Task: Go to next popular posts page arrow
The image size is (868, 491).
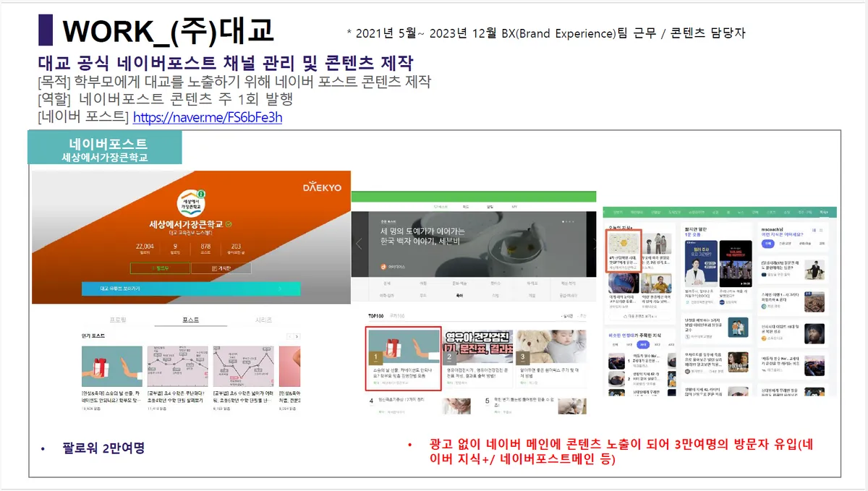Action: coord(297,336)
